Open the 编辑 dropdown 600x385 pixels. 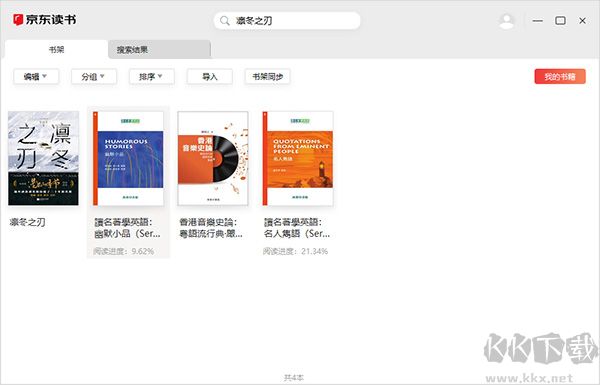pos(36,77)
